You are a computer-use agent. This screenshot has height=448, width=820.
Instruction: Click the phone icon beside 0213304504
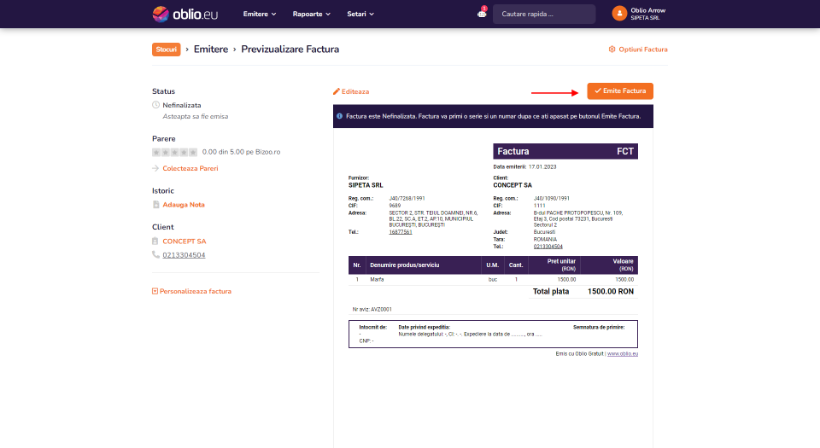[x=156, y=255]
